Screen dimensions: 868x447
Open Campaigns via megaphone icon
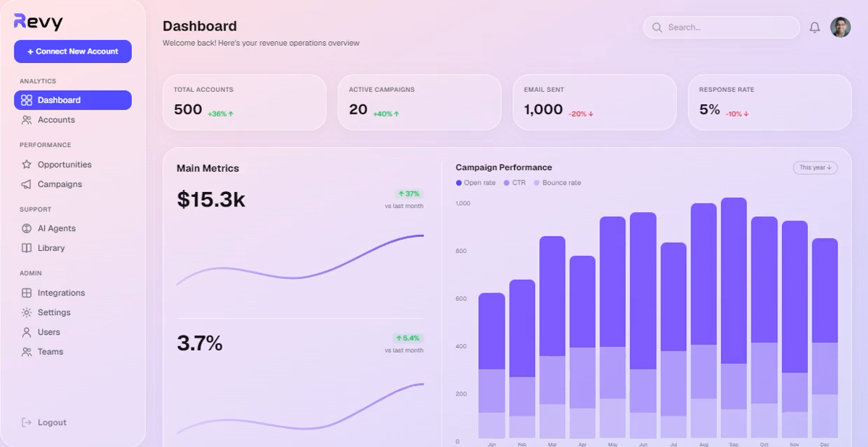tap(26, 184)
